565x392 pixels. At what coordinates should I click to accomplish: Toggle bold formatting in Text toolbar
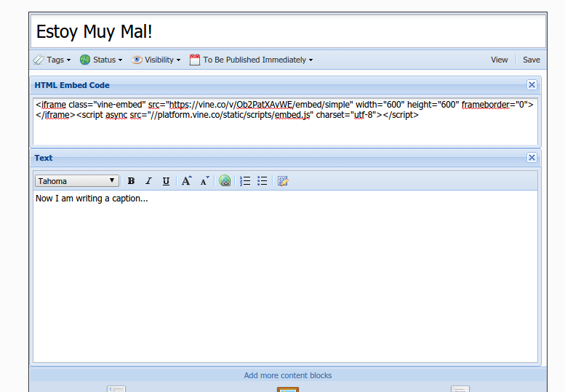click(131, 181)
